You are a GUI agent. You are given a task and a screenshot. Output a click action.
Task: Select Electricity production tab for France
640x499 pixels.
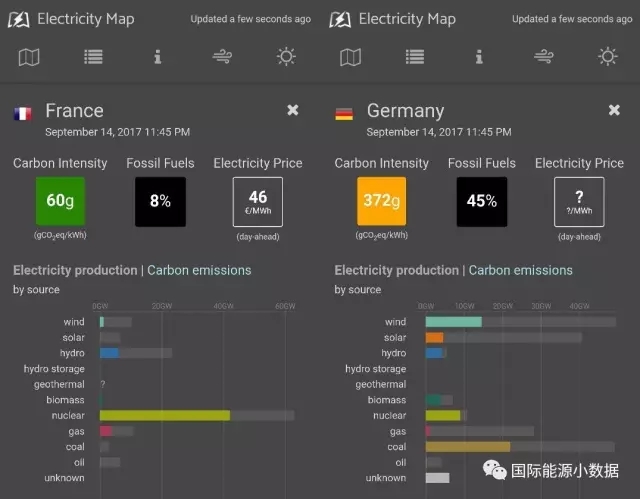coord(75,270)
